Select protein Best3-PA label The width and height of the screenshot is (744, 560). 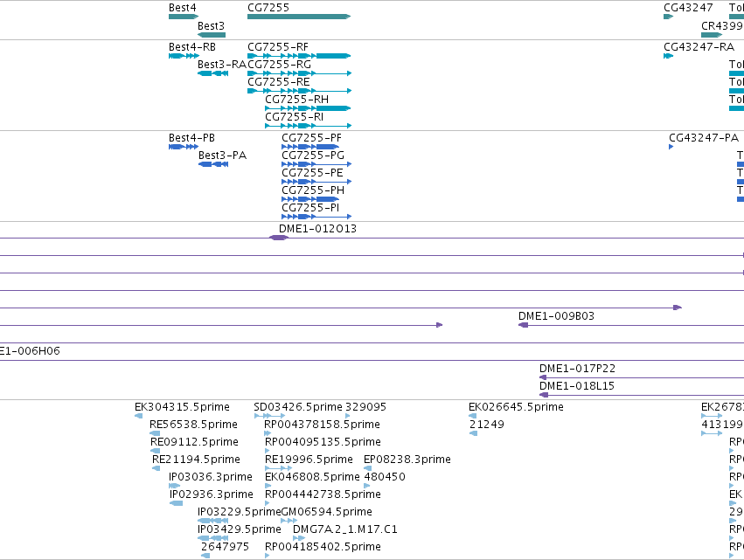pyautogui.click(x=223, y=156)
